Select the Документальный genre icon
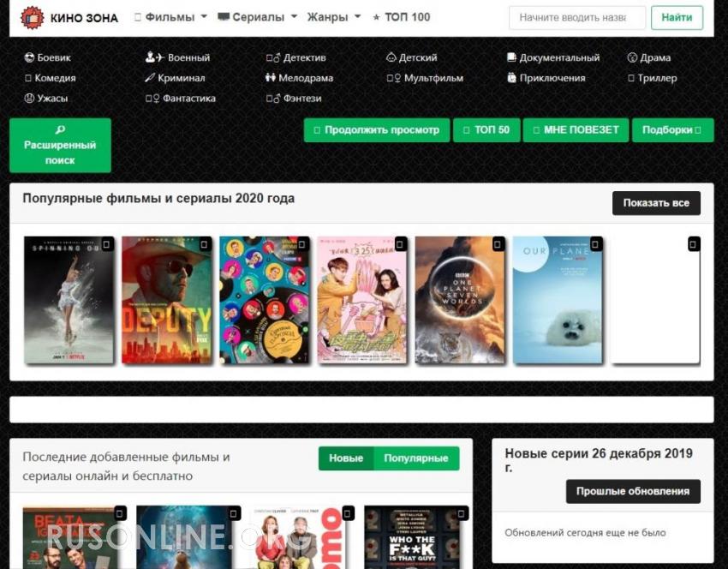The height and width of the screenshot is (569, 728). click(511, 57)
